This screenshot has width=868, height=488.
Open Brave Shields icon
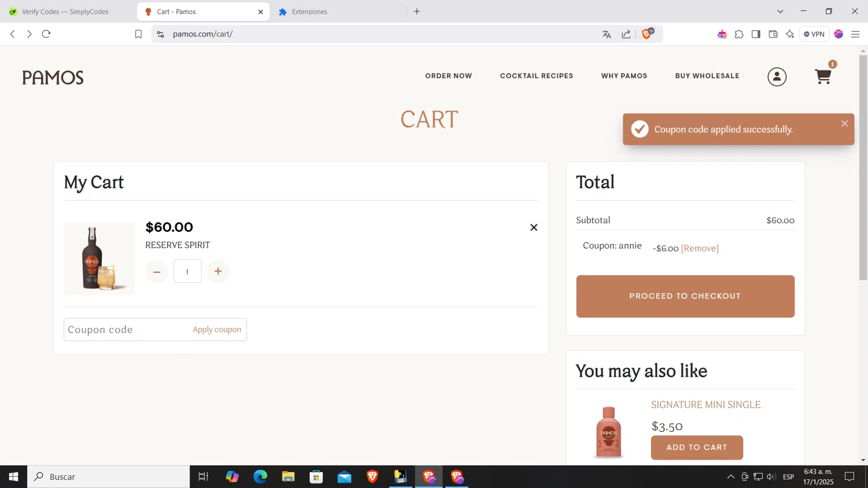point(647,34)
